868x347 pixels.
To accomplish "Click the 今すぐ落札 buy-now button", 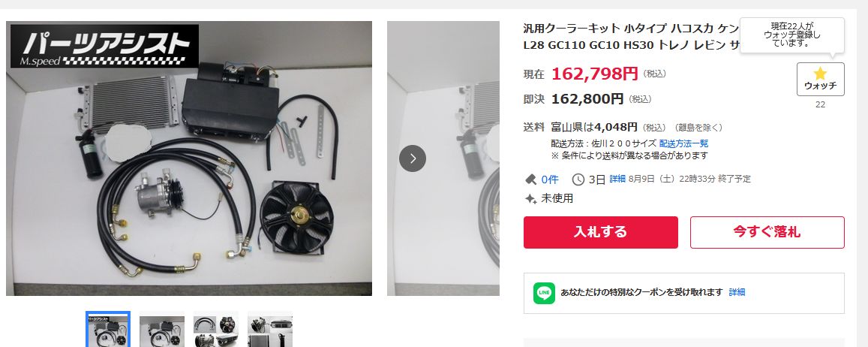I will point(767,232).
